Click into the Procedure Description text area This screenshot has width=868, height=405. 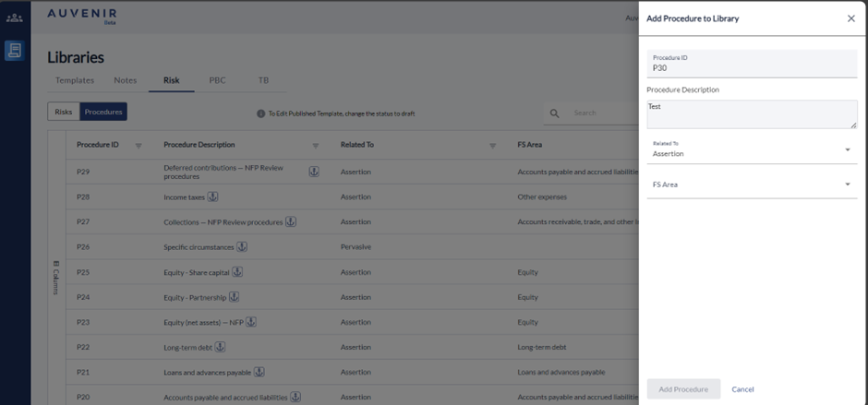point(751,114)
